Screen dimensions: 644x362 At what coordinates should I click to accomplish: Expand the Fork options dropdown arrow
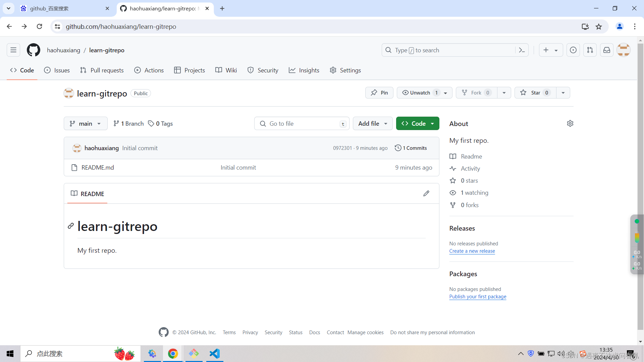coord(504,93)
